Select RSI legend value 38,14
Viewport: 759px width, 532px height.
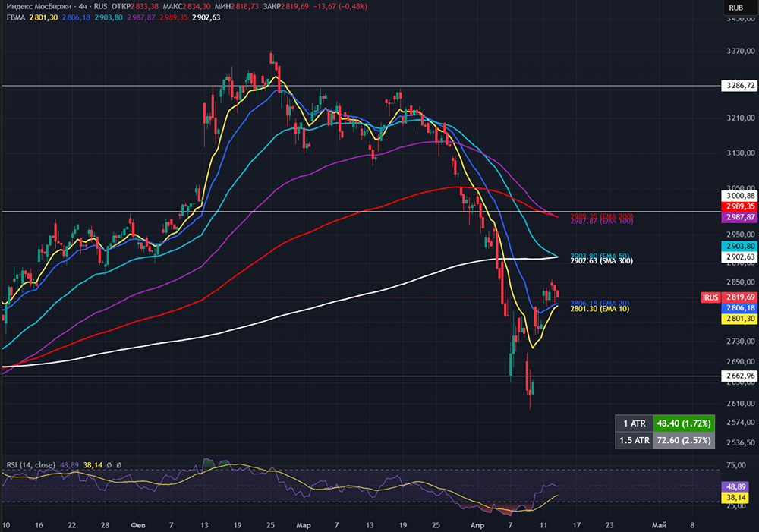click(x=93, y=465)
